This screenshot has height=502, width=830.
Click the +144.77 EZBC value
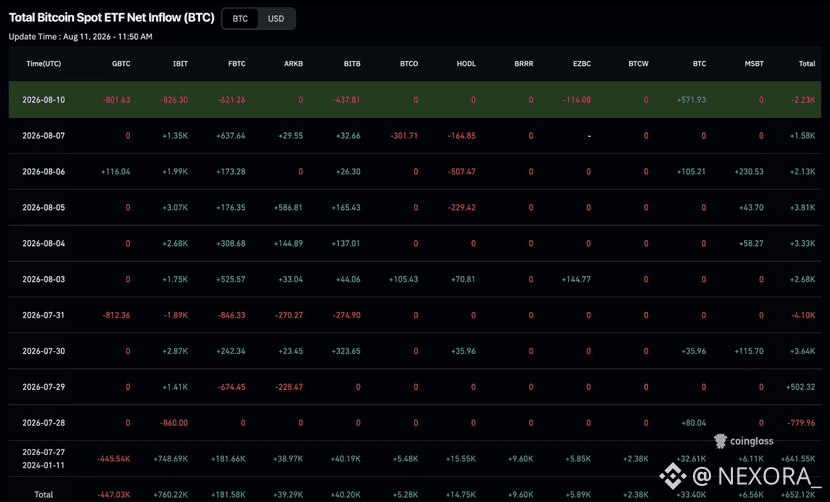point(576,279)
